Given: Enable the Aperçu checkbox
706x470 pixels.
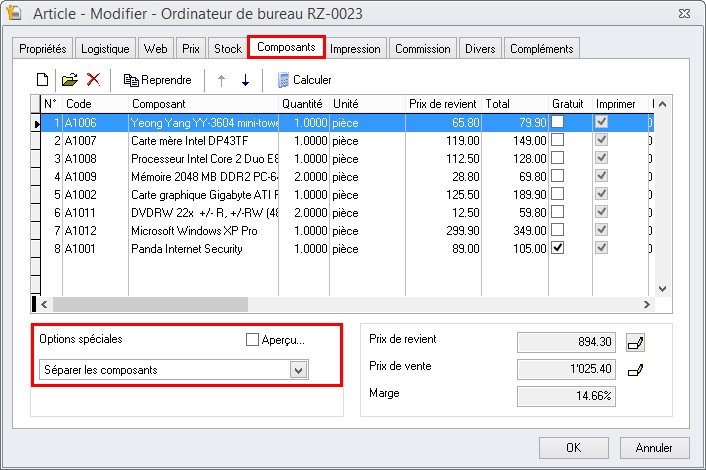Looking at the screenshot, I should [253, 340].
